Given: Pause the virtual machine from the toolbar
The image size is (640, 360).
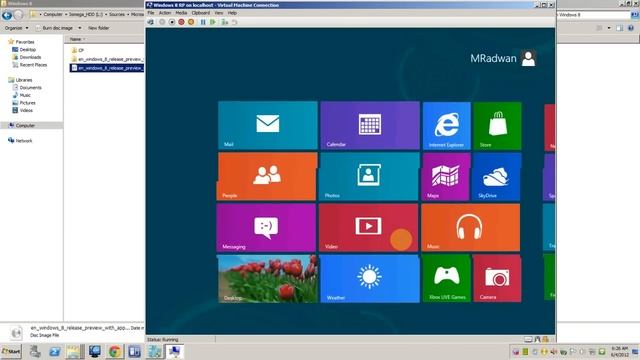Looking at the screenshot, I should pos(203,22).
